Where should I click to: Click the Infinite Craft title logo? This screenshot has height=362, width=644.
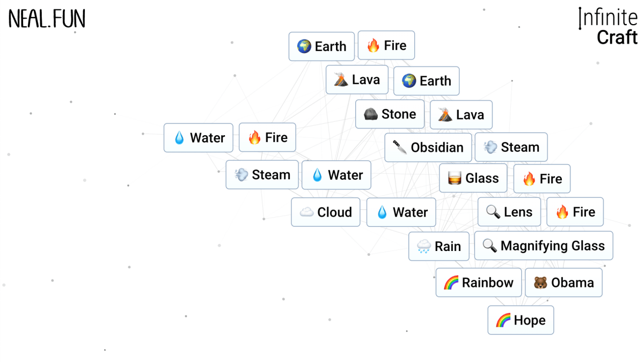click(x=609, y=27)
